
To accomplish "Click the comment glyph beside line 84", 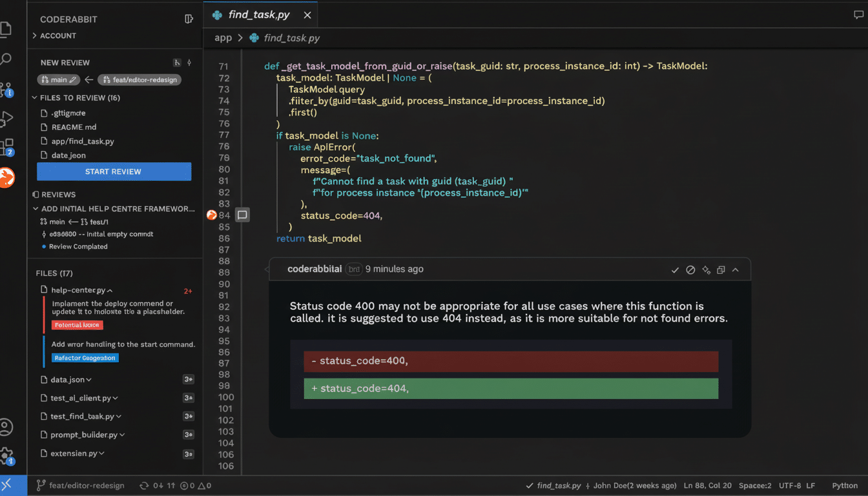I will (x=242, y=214).
